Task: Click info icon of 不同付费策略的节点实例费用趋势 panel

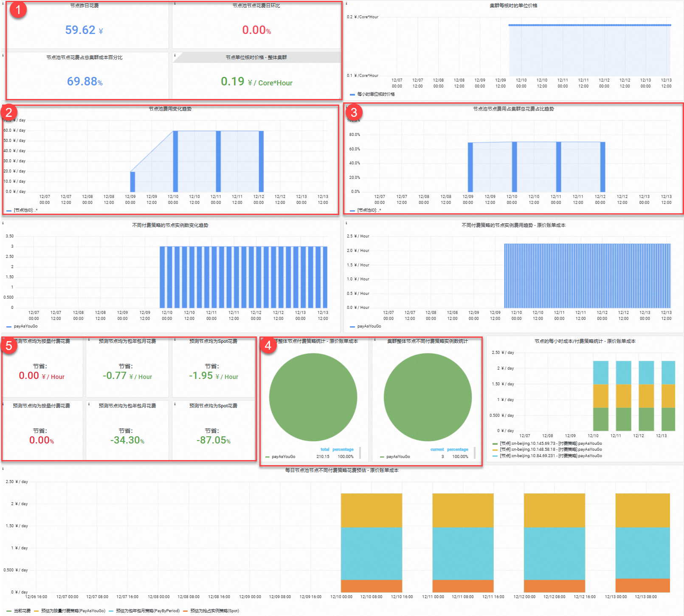Action: (346, 223)
